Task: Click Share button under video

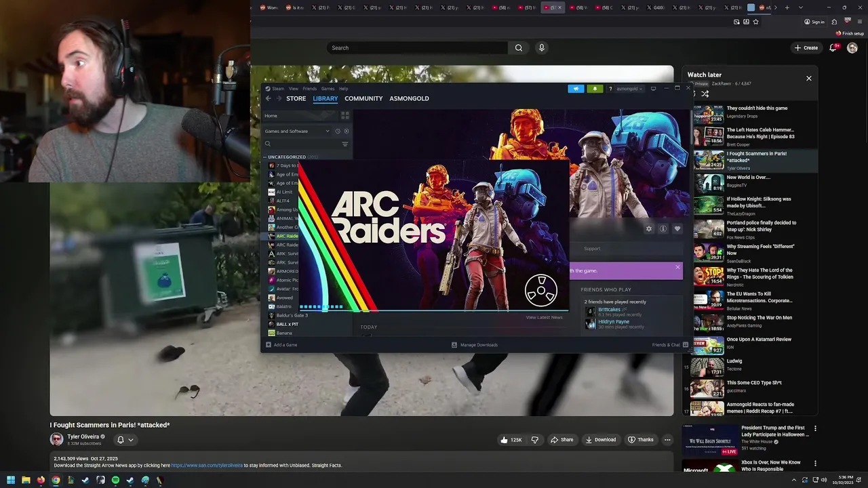Action: pos(561,440)
